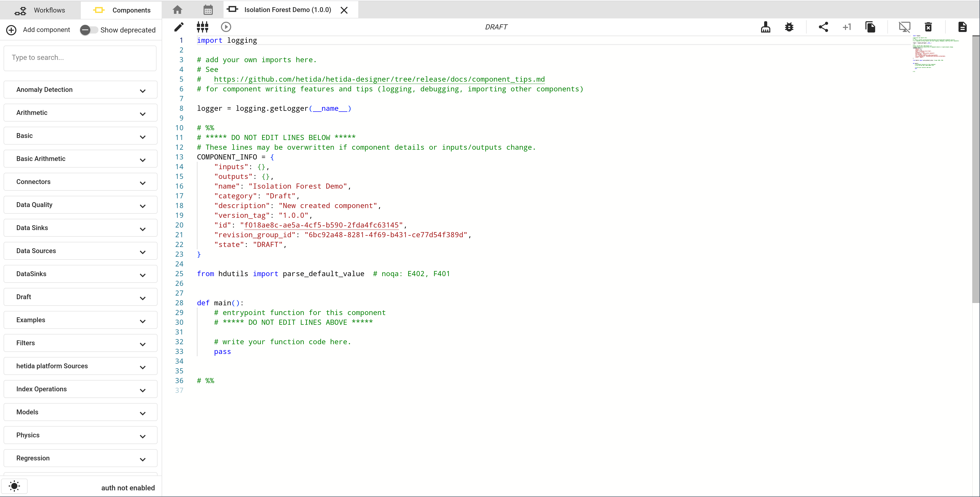Image resolution: width=980 pixels, height=497 pixels.
Task: Click the DRAFT state label
Action: 496,27
